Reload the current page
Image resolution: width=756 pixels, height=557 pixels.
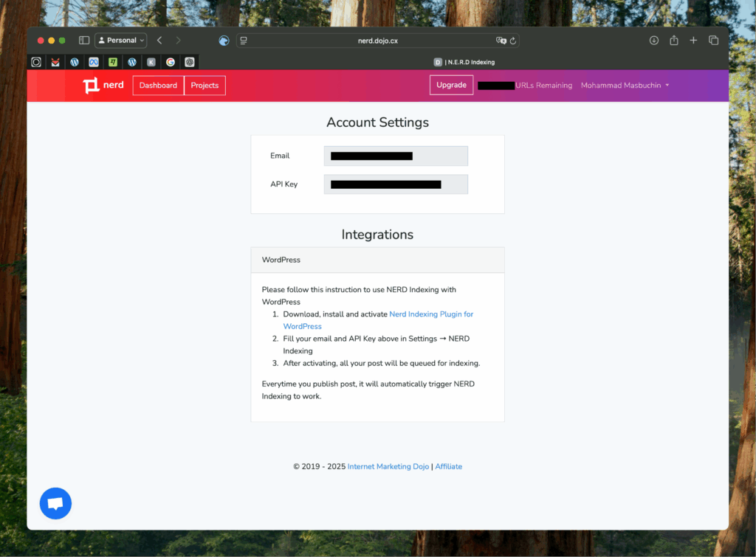(513, 41)
